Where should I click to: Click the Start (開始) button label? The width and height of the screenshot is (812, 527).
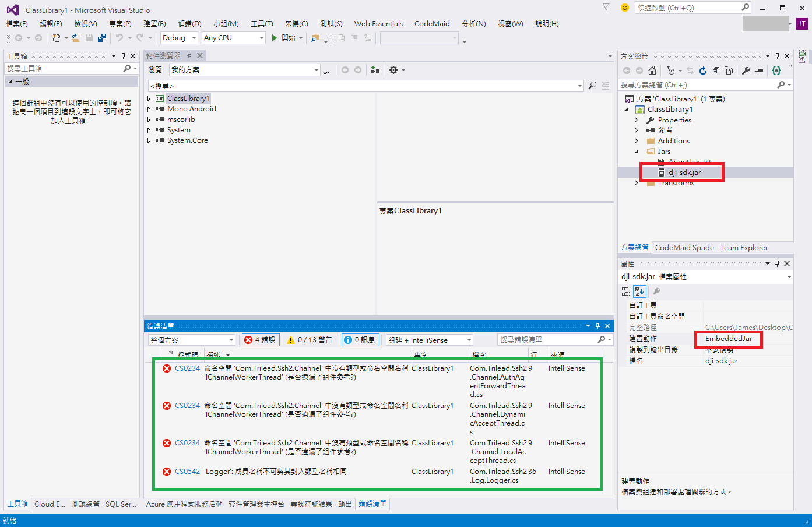[x=289, y=38]
